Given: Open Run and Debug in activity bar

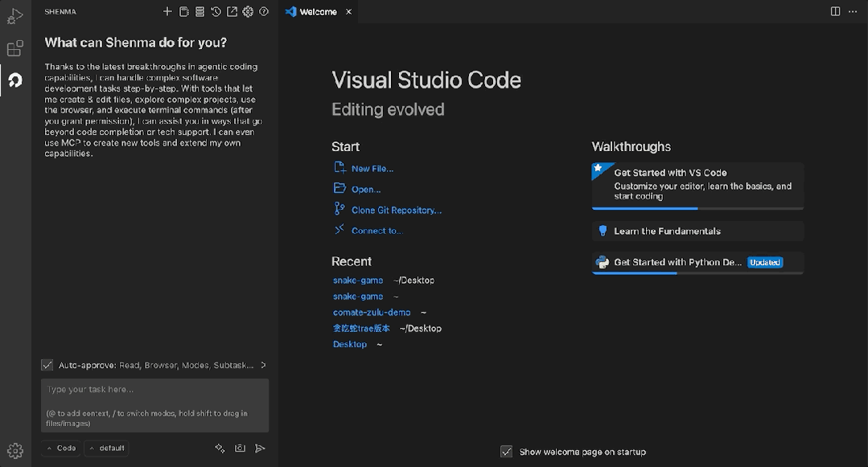Looking at the screenshot, I should tap(15, 16).
